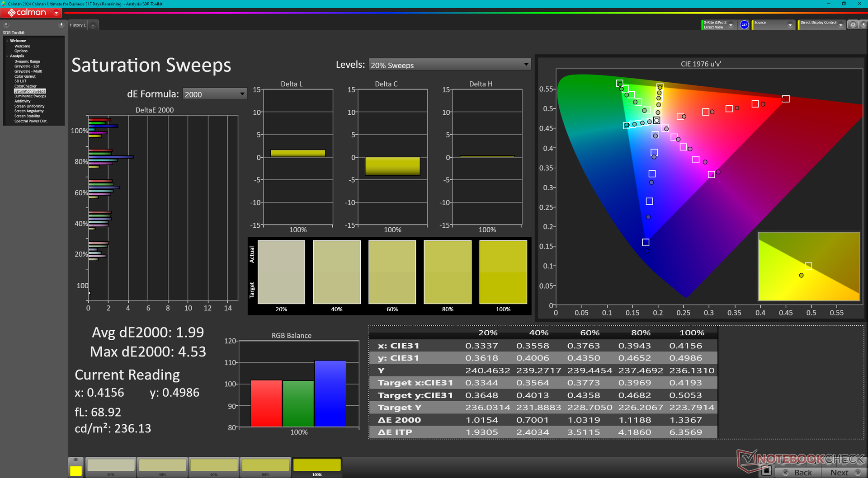Go to the Next workflow page
The image size is (868, 478).
[844, 472]
